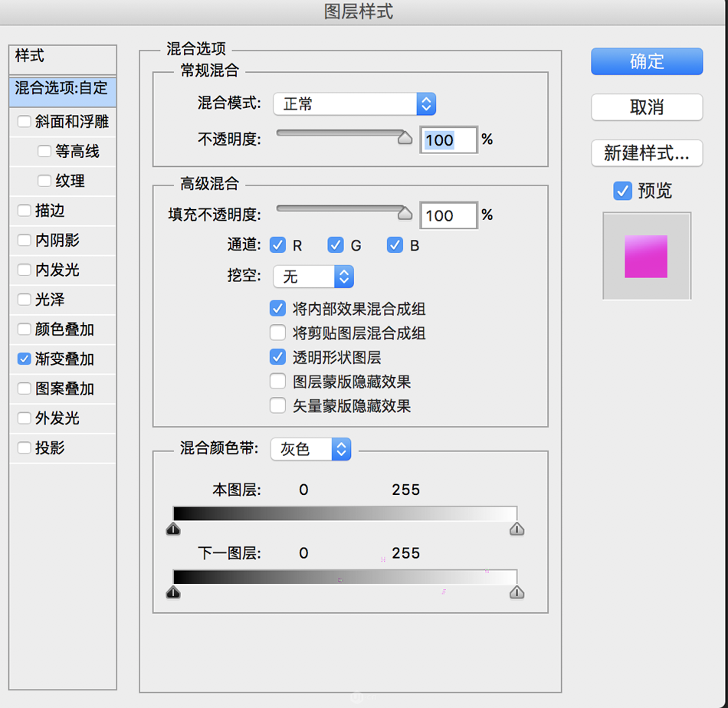Click the 本图层 white point handle

516,529
